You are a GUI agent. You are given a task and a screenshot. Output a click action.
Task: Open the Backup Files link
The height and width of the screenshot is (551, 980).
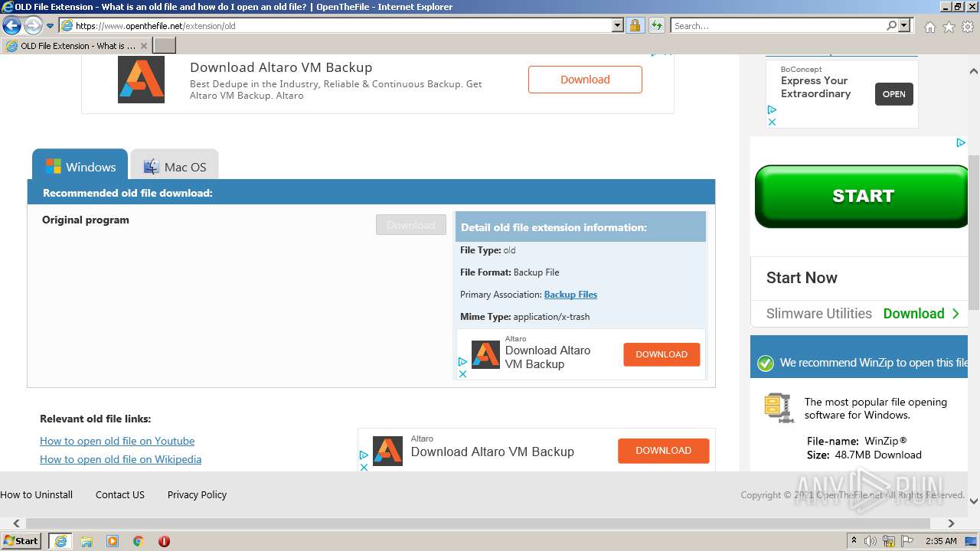click(x=570, y=295)
